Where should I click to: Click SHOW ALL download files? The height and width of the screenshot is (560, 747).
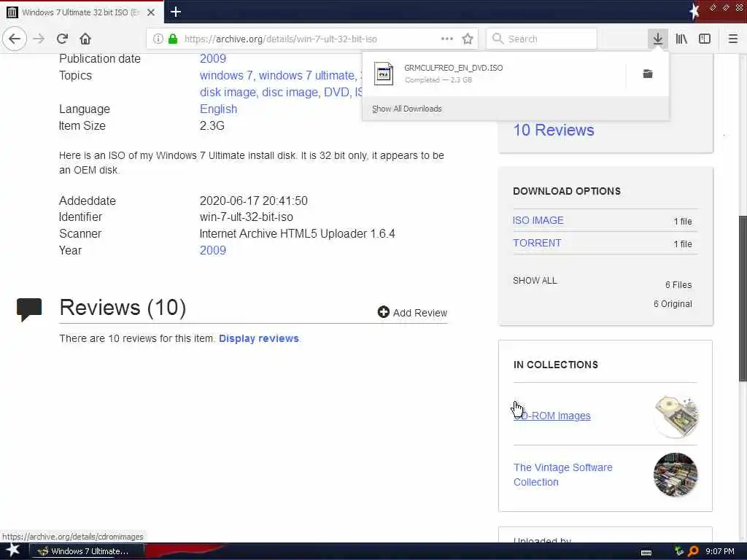pyautogui.click(x=535, y=281)
